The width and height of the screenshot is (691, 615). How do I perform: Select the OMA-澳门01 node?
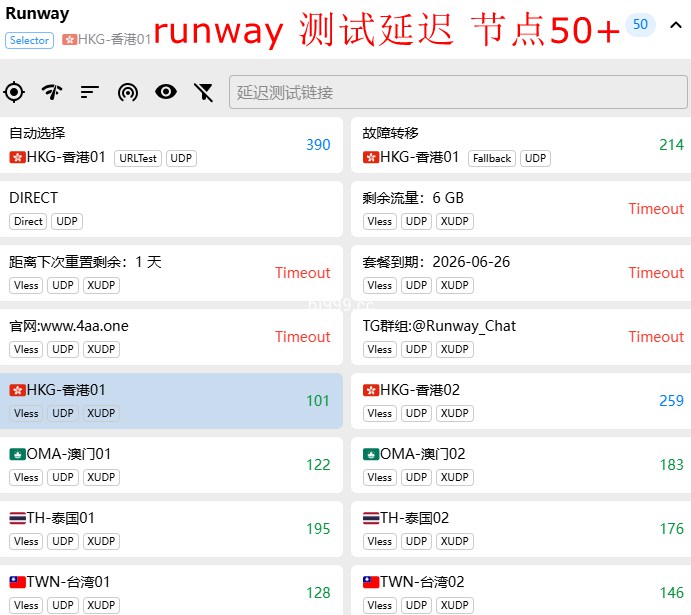171,465
